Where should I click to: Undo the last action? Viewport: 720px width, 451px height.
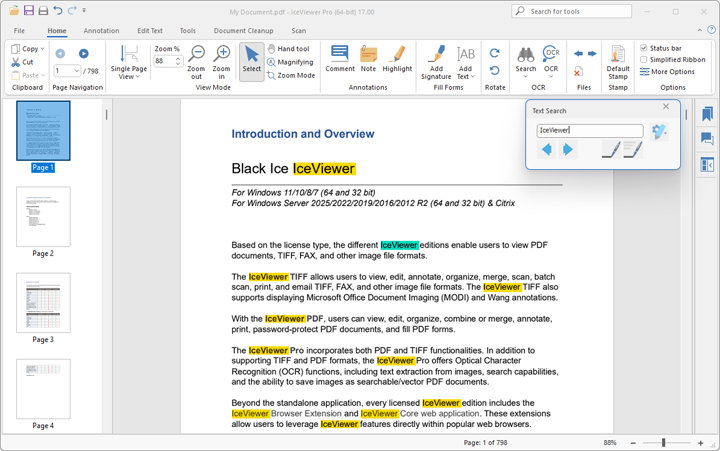point(58,10)
